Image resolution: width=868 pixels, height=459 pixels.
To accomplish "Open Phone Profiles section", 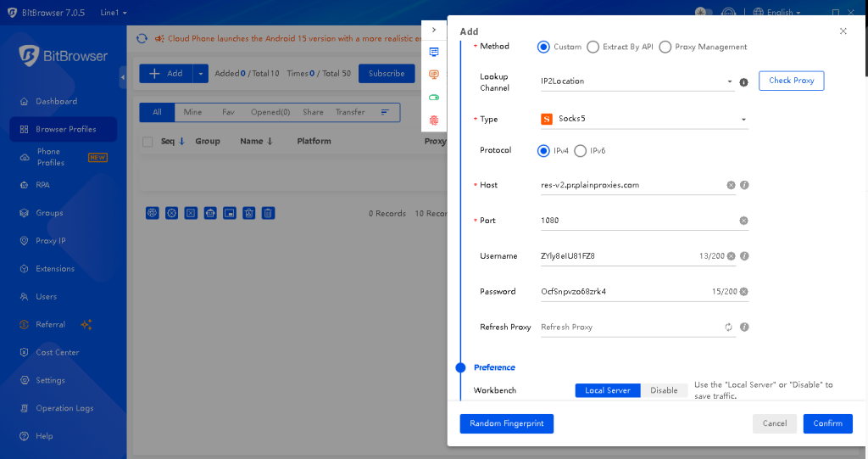I will tap(50, 157).
